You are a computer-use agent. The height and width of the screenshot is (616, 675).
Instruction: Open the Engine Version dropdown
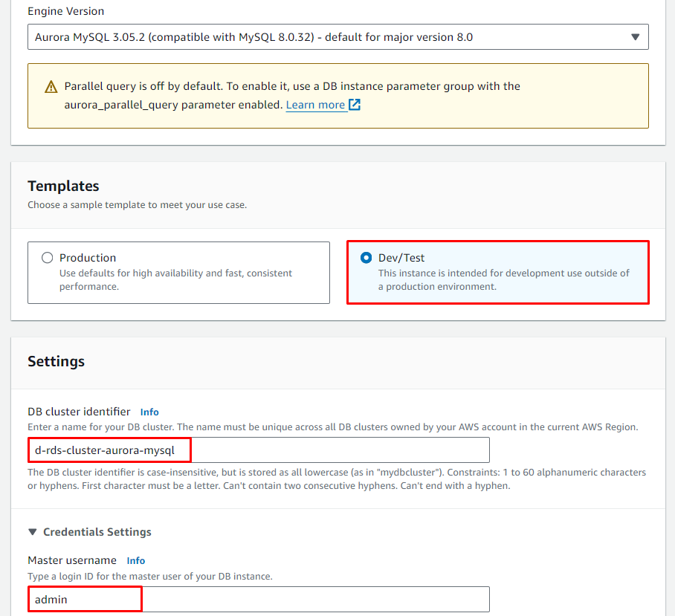(x=327, y=37)
